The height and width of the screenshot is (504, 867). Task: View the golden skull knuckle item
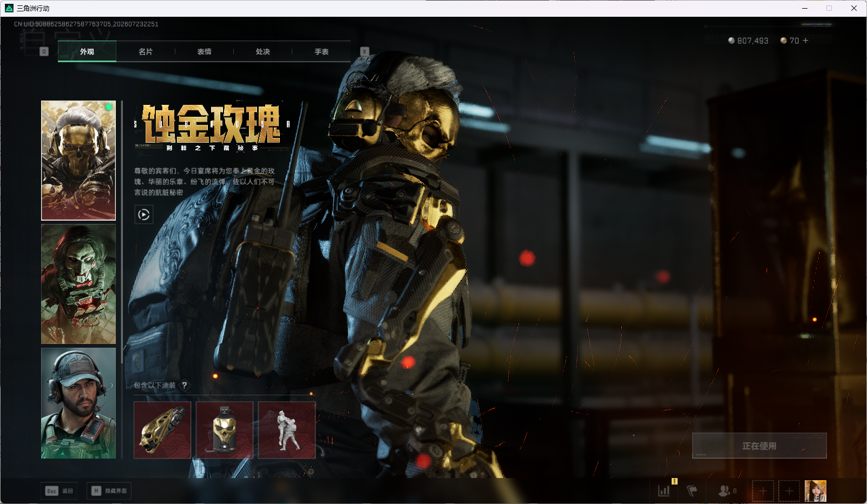tap(162, 430)
